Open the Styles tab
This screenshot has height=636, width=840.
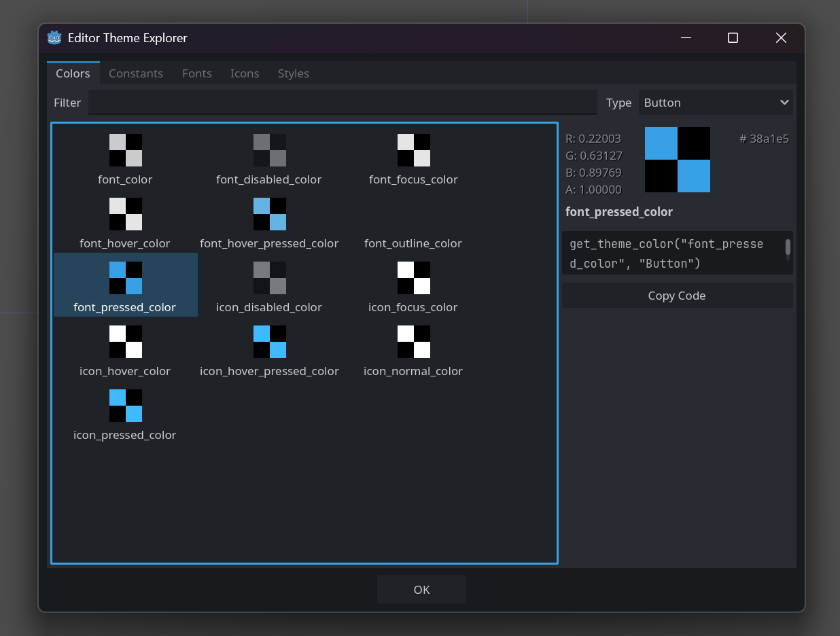[x=294, y=73]
